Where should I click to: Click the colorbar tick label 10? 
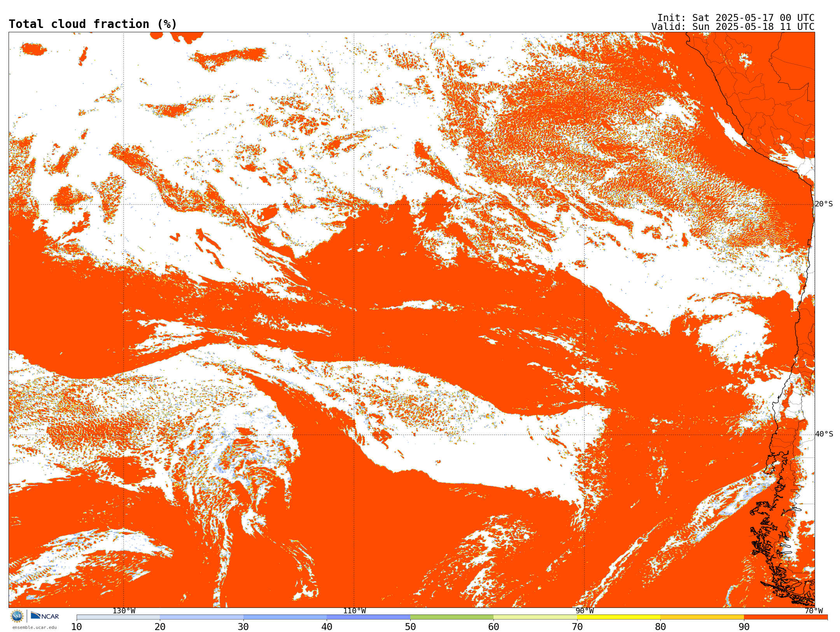point(77,627)
